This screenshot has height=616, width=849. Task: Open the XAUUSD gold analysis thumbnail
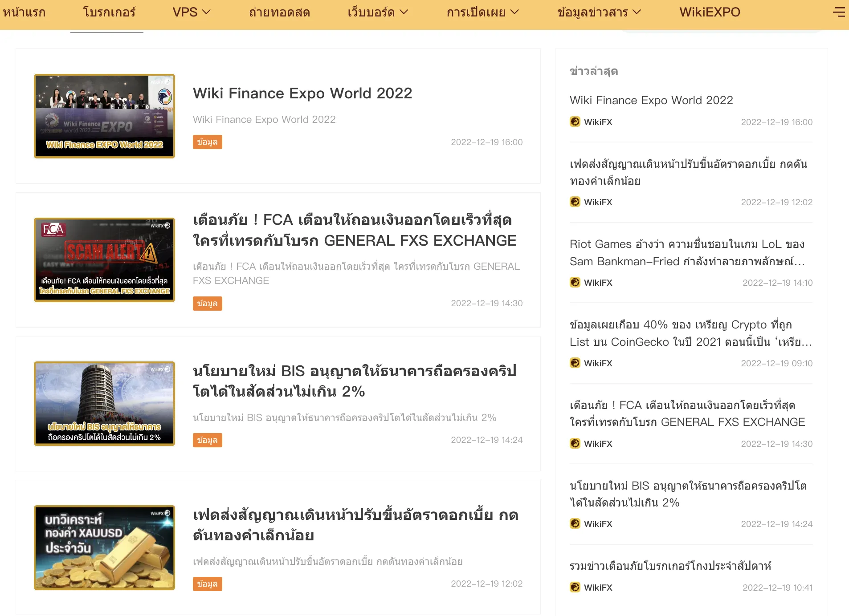tap(104, 547)
